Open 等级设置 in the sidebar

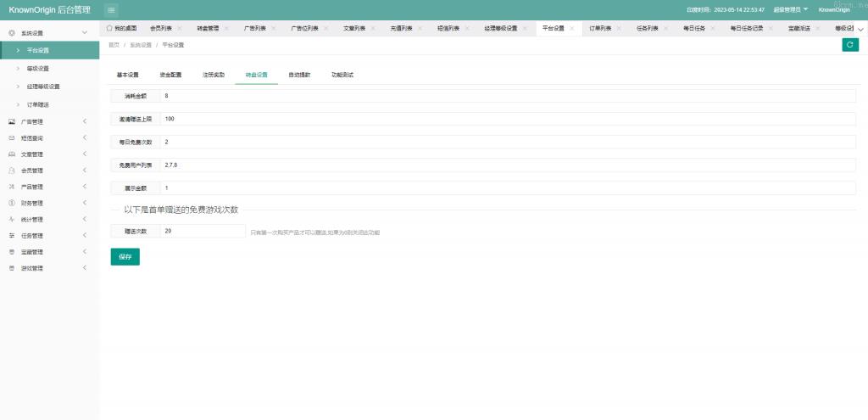38,69
